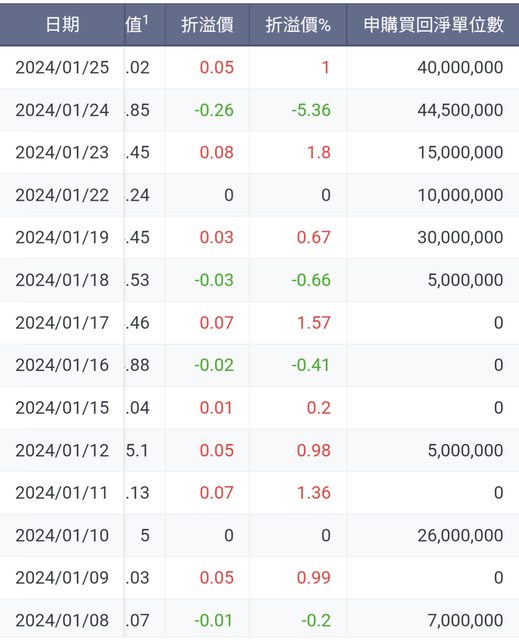Choose the 2024/01/23 row date
Viewport: 519px width, 640px height.
click(x=62, y=152)
